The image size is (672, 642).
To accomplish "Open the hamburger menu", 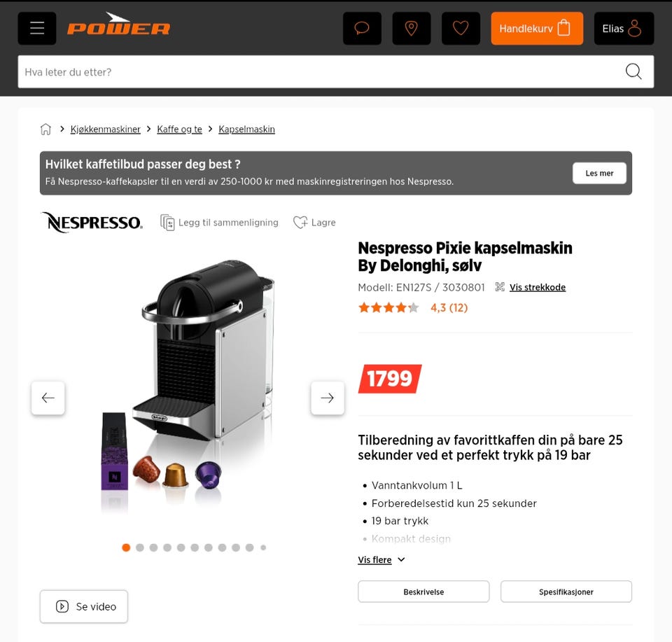I will tap(37, 28).
